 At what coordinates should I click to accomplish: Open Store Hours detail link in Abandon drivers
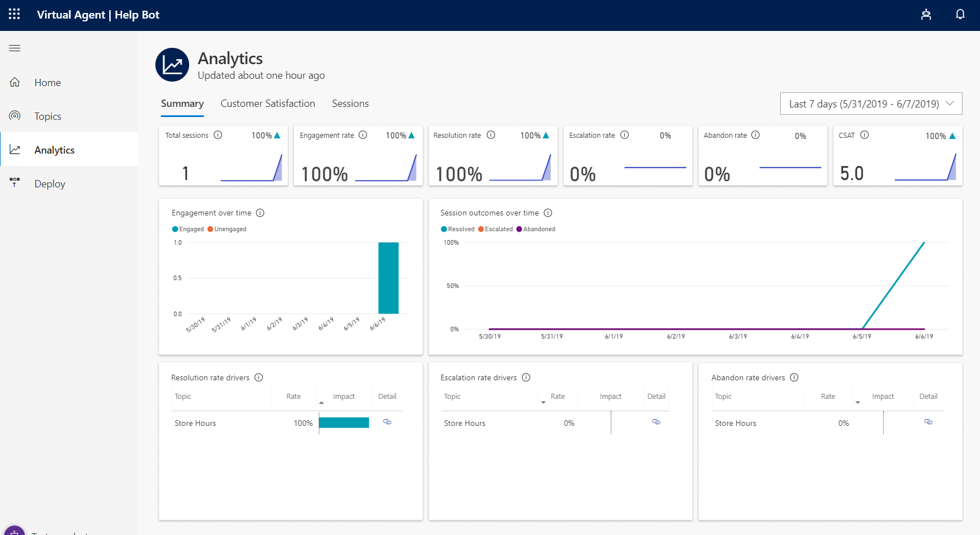928,422
